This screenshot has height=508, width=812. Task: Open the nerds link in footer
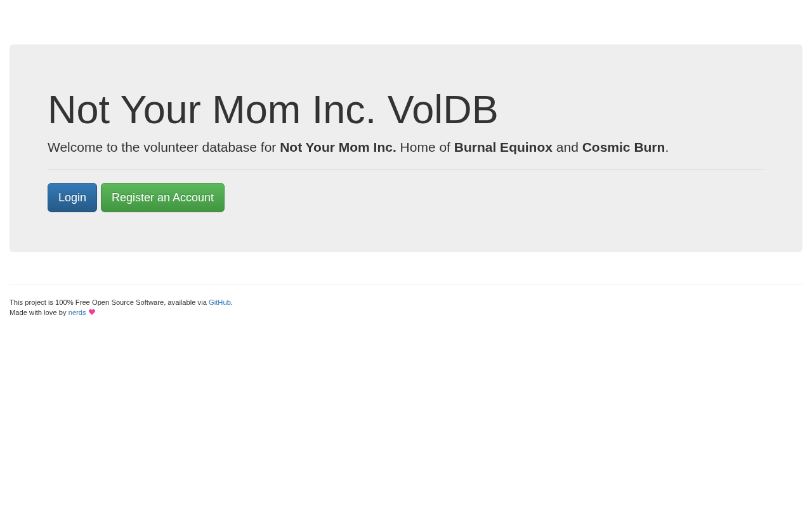coord(77,312)
